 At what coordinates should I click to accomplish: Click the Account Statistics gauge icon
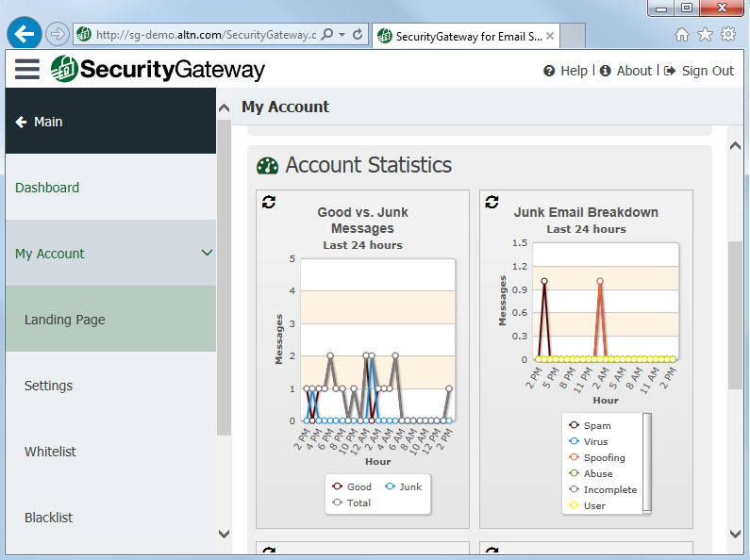(267, 166)
